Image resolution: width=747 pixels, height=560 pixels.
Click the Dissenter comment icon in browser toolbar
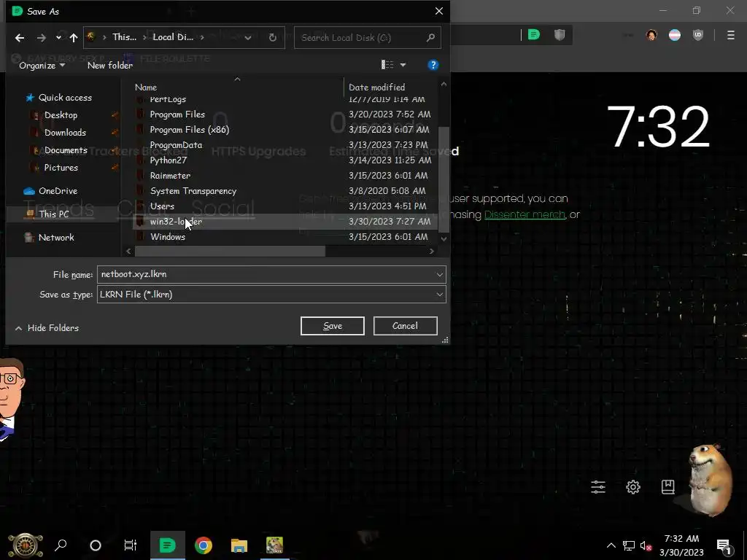pos(534,35)
